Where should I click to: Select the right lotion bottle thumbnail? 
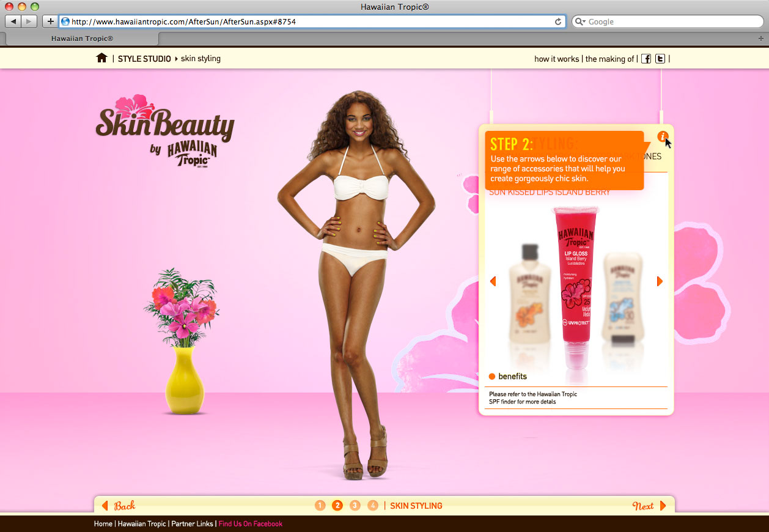point(622,300)
